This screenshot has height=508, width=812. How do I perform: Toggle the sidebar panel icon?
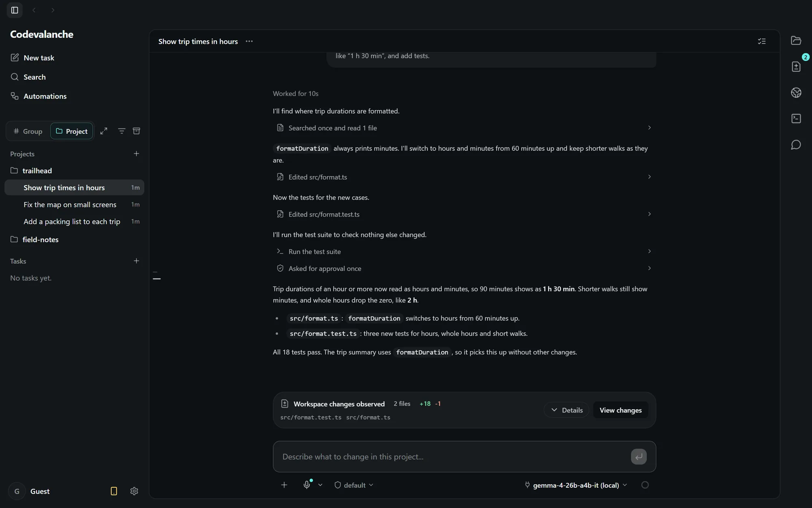point(15,10)
